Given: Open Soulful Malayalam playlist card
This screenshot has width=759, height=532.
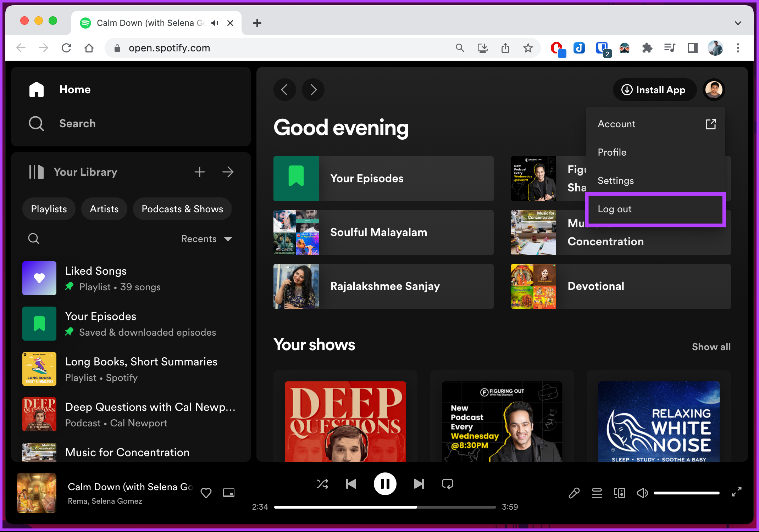Looking at the screenshot, I should pos(383,233).
